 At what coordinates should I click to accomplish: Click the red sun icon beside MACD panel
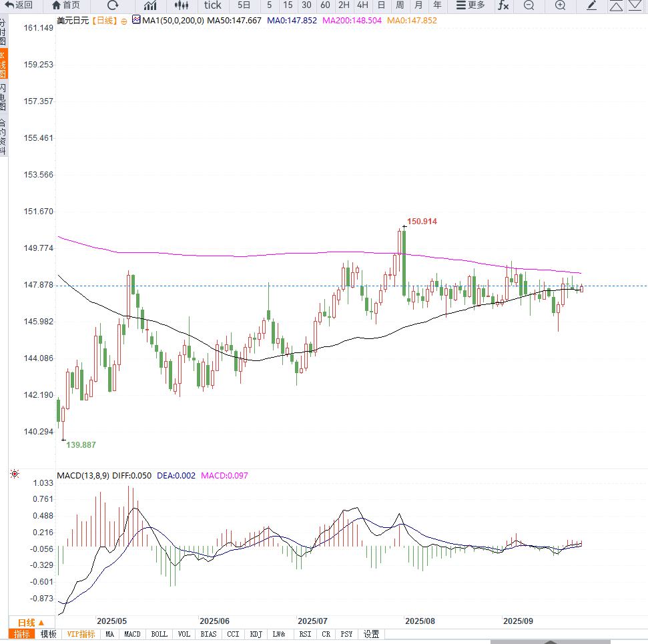[x=15, y=474]
